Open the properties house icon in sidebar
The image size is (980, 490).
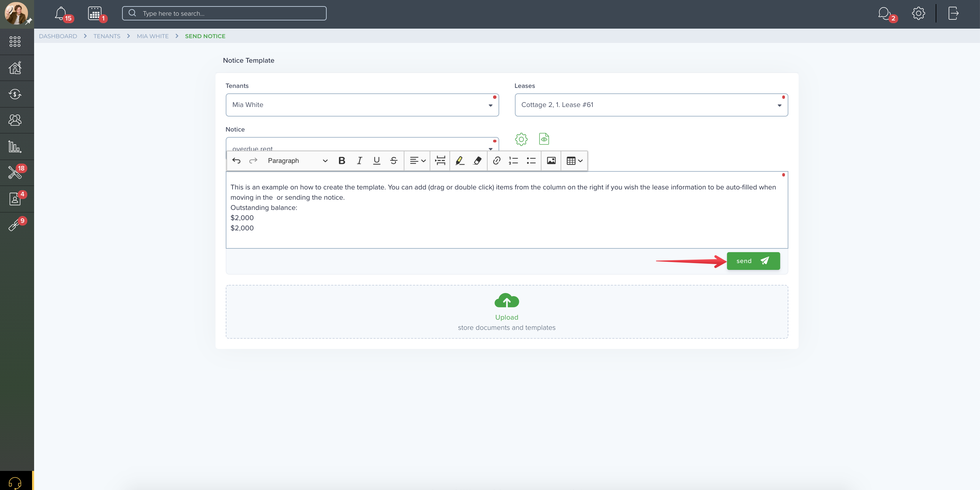[15, 68]
